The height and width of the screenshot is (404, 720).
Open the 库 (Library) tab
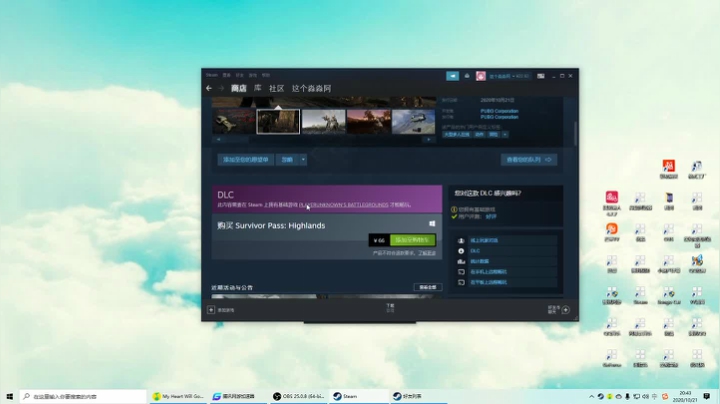258,88
